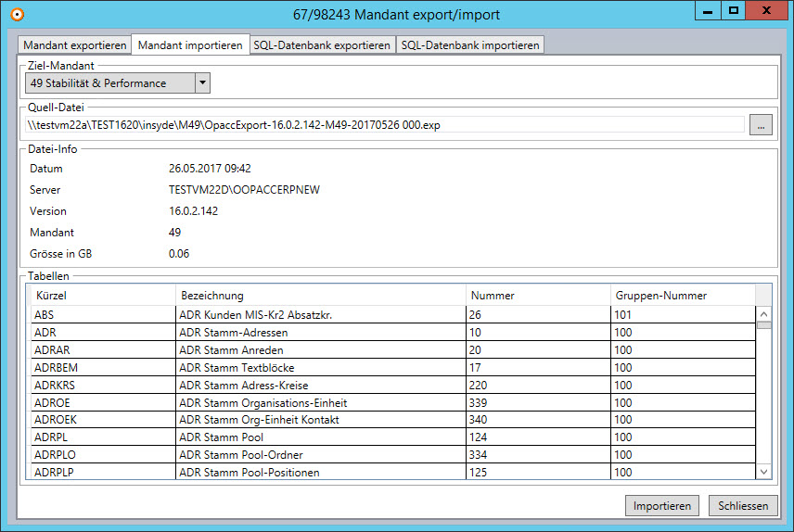Click the Tabellen scrollbar thumb
794x532 pixels.
[x=763, y=325]
